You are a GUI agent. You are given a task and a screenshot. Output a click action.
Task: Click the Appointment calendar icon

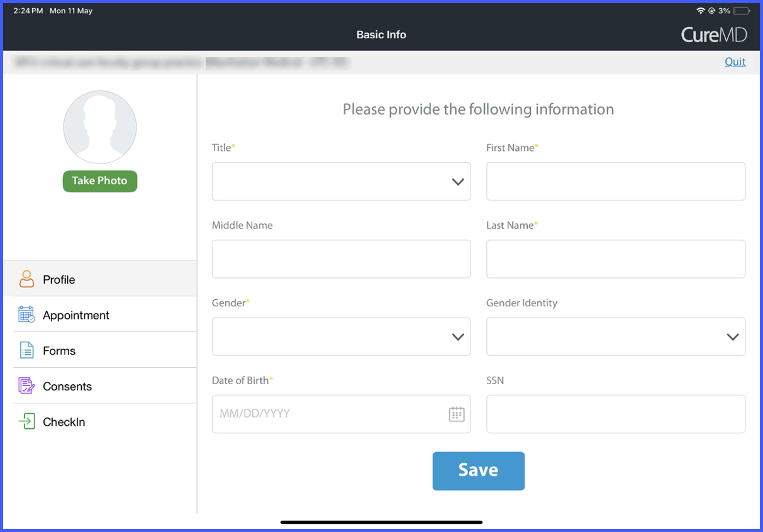point(26,314)
